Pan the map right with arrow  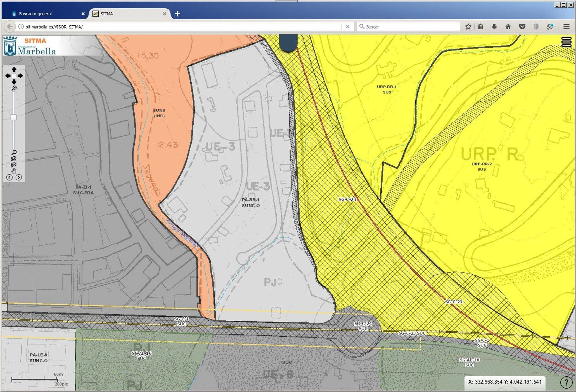pos(20,76)
